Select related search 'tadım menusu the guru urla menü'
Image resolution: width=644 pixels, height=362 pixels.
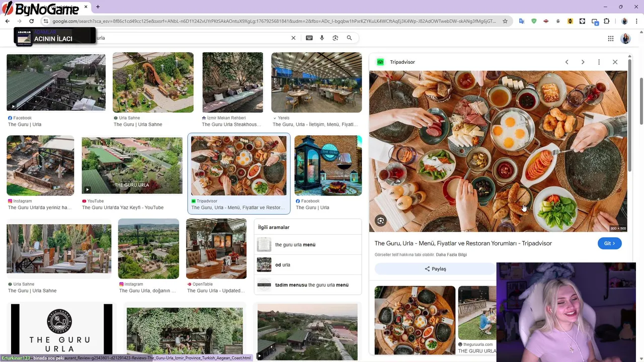coord(308,285)
